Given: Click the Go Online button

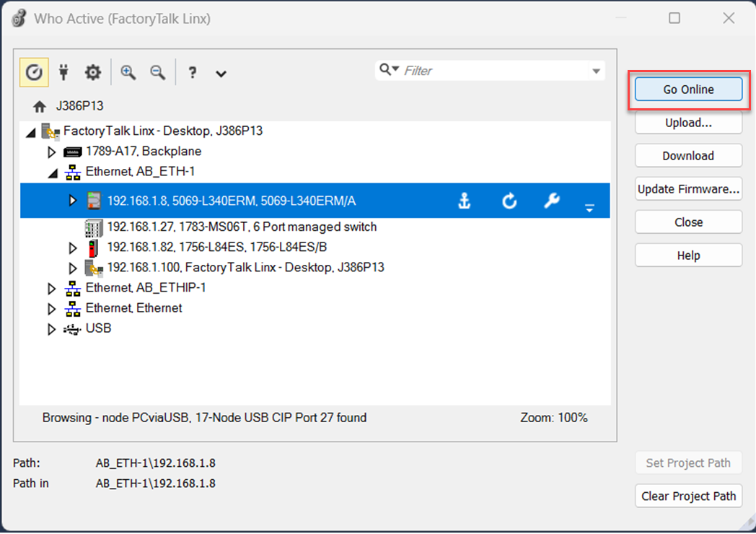Looking at the screenshot, I should tap(687, 89).
